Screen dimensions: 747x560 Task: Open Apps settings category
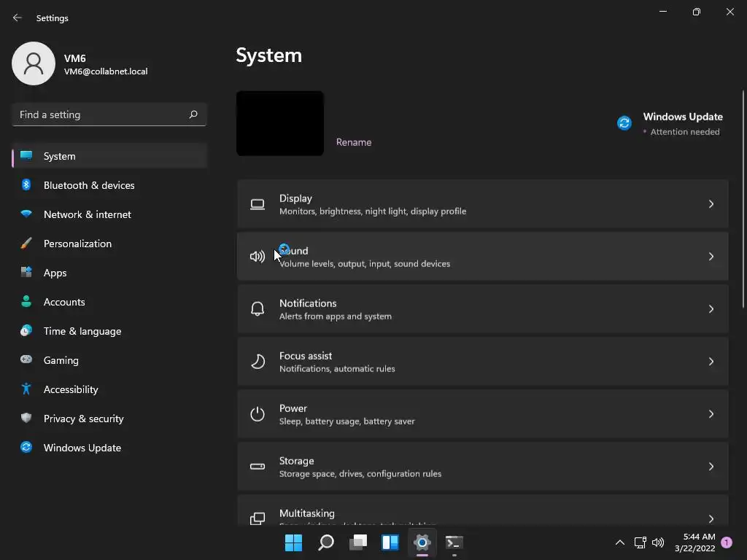109,273
